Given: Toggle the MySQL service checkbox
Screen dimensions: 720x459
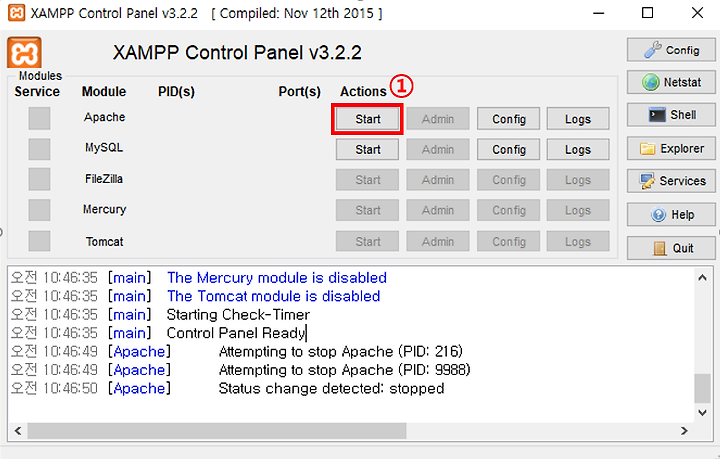Looking at the screenshot, I should [x=39, y=149].
